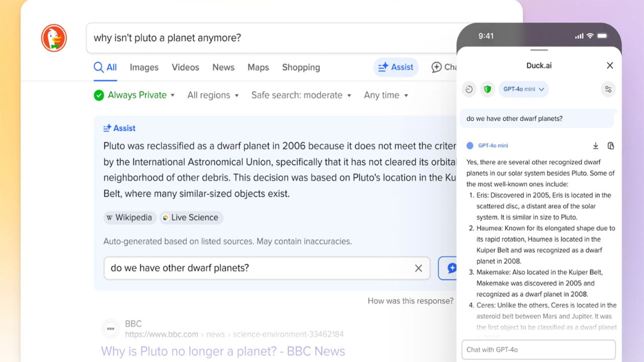644x362 pixels.
Task: Click the phone cellular signal icon
Action: [579, 36]
